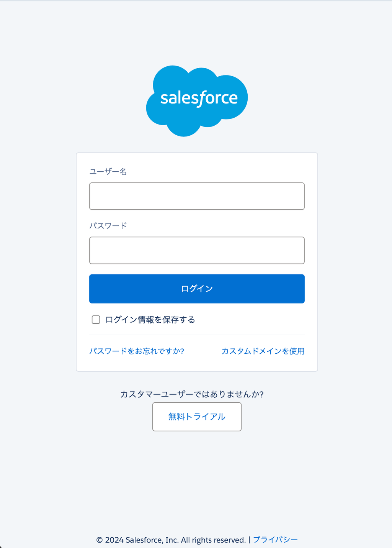Enable the ログイン情報を保存する checkbox
392x548 pixels.
(96, 320)
